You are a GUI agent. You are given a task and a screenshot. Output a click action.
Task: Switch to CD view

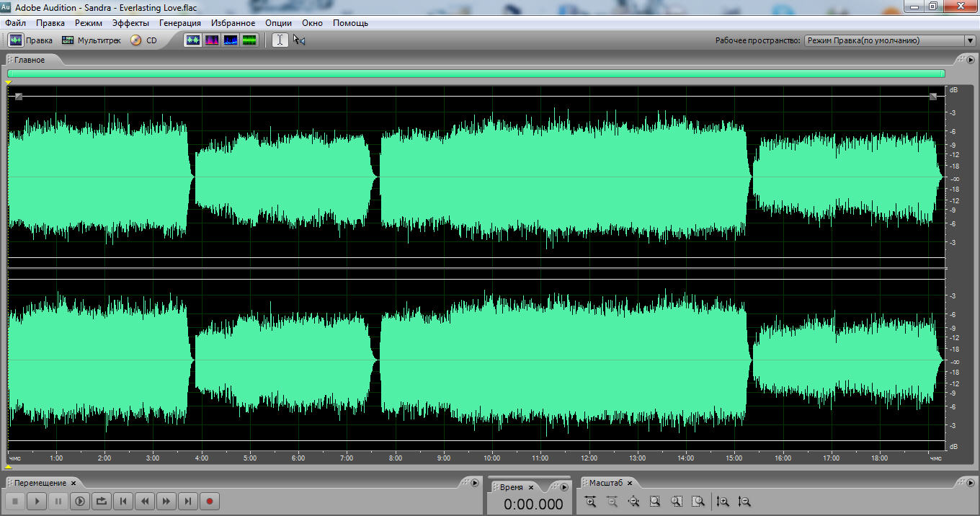tap(143, 40)
